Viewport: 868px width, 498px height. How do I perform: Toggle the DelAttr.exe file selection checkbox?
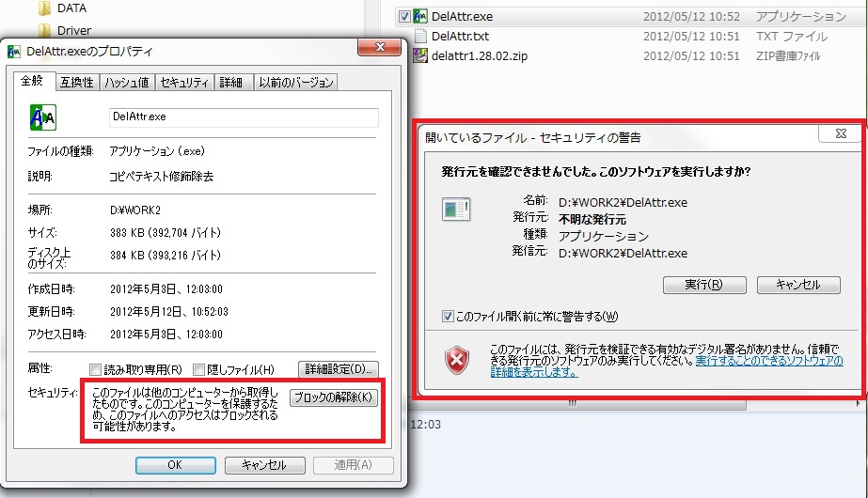point(403,17)
